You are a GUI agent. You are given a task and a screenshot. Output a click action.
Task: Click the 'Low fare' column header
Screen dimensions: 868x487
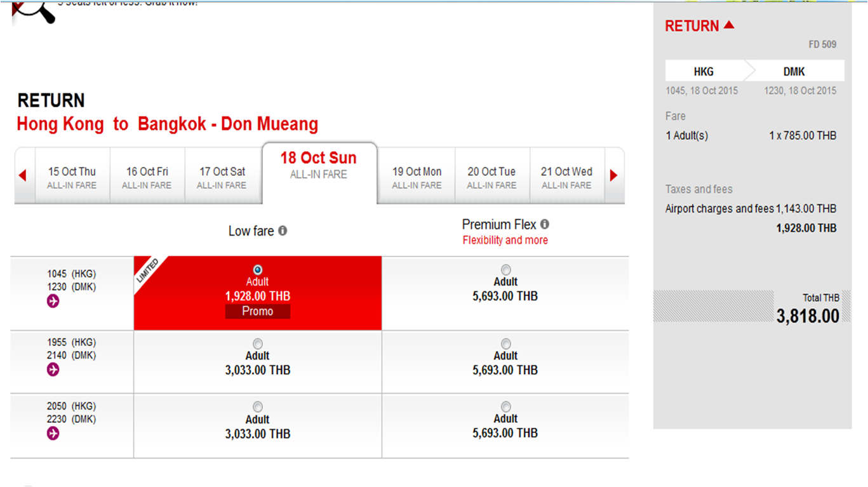point(251,231)
